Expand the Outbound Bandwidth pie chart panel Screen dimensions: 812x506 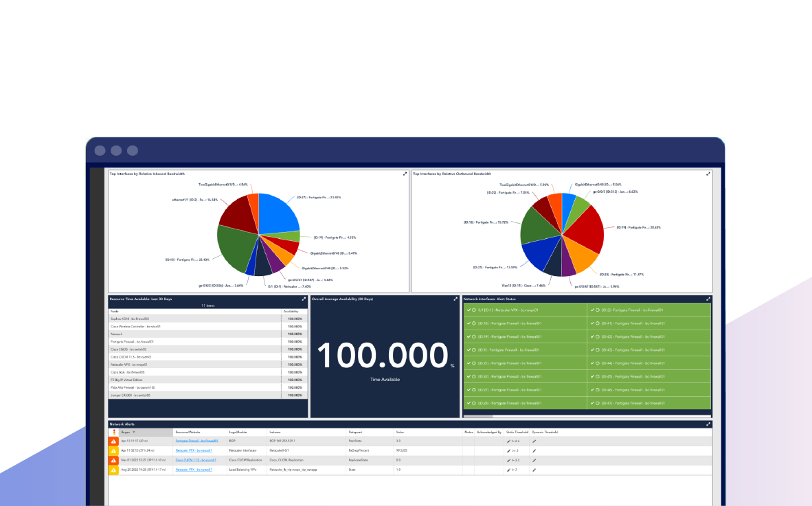click(x=708, y=174)
